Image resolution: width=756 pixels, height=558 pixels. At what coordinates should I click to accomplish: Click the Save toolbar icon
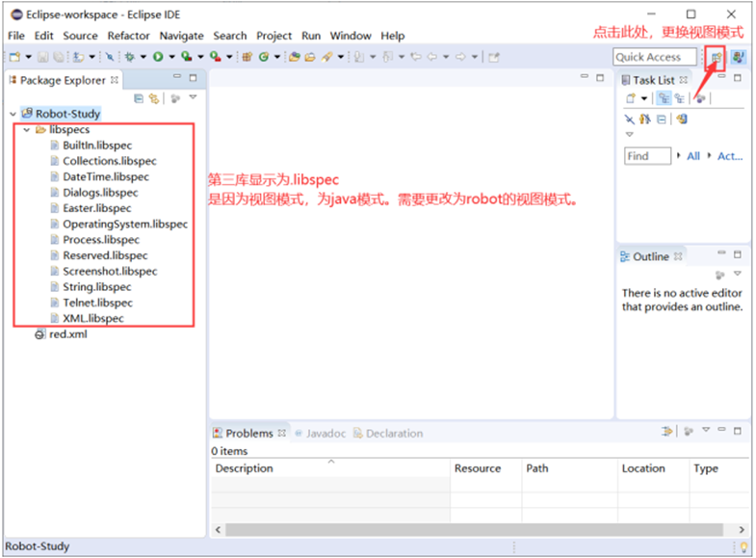click(x=43, y=57)
